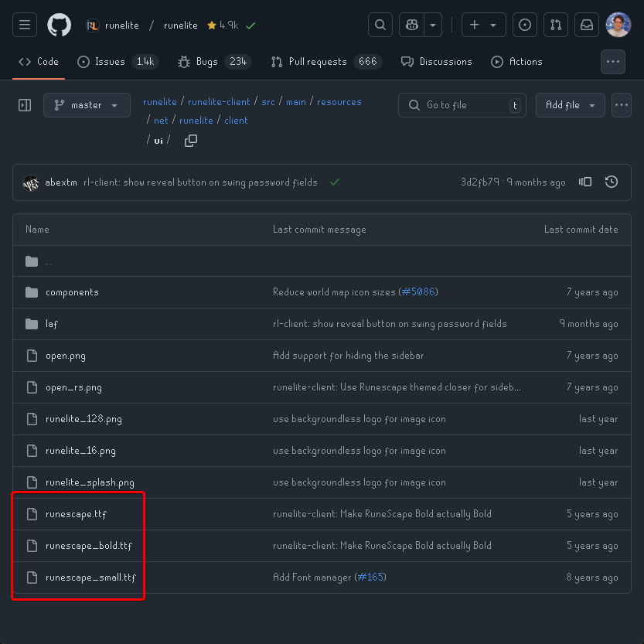Toggle the file tree side panel
This screenshot has width=644, height=644.
[x=25, y=105]
